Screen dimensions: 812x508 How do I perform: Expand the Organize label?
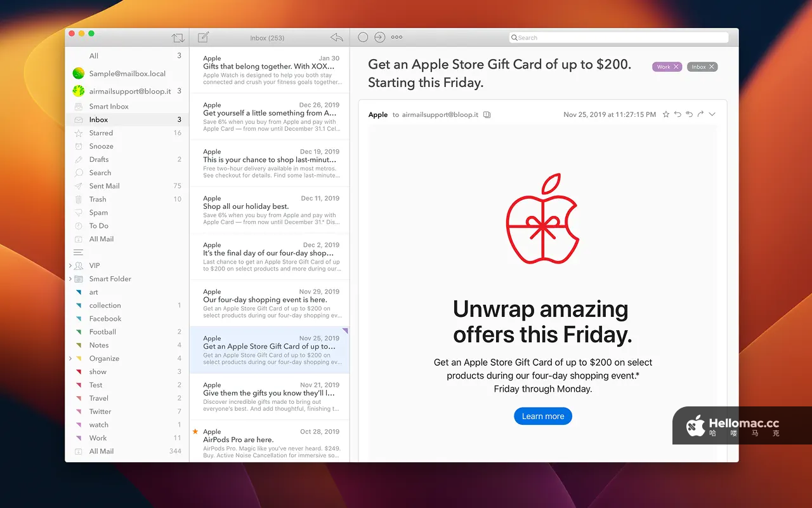pyautogui.click(x=70, y=358)
